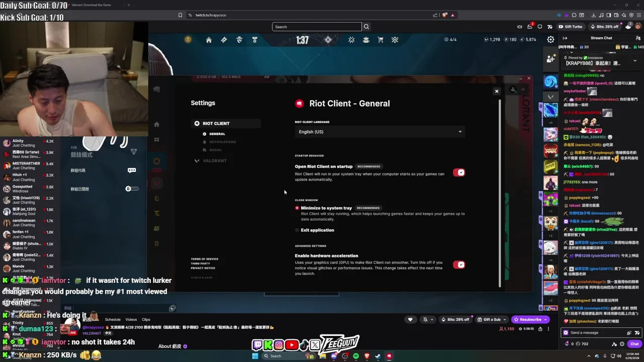
Task: Click the browser address bar URL
Action: pyautogui.click(x=211, y=15)
